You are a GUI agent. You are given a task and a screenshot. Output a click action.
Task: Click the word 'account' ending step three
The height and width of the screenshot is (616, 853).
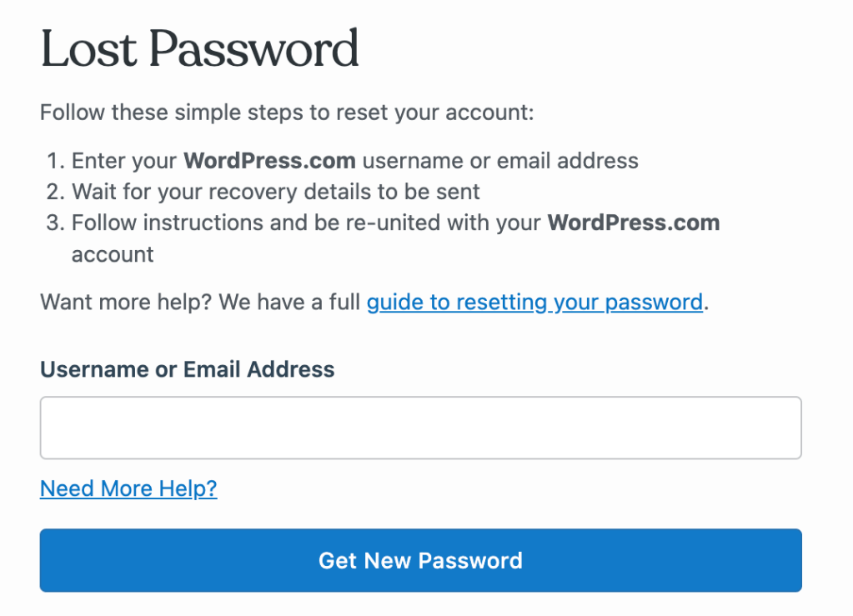(113, 254)
